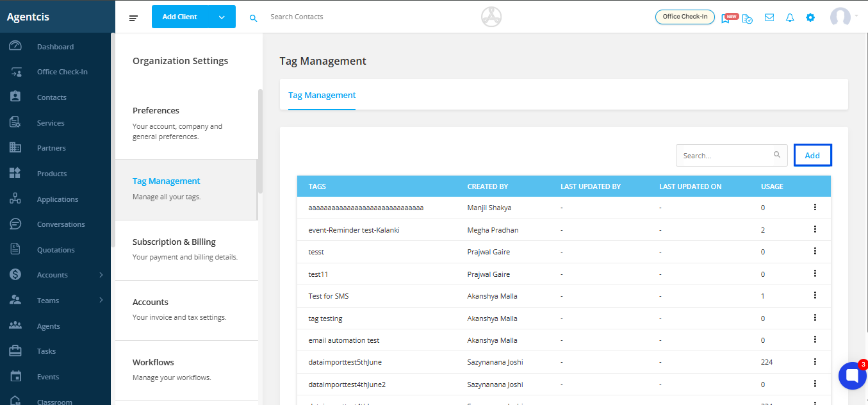Click the Organization Settings panel scrollbar

click(x=260, y=141)
